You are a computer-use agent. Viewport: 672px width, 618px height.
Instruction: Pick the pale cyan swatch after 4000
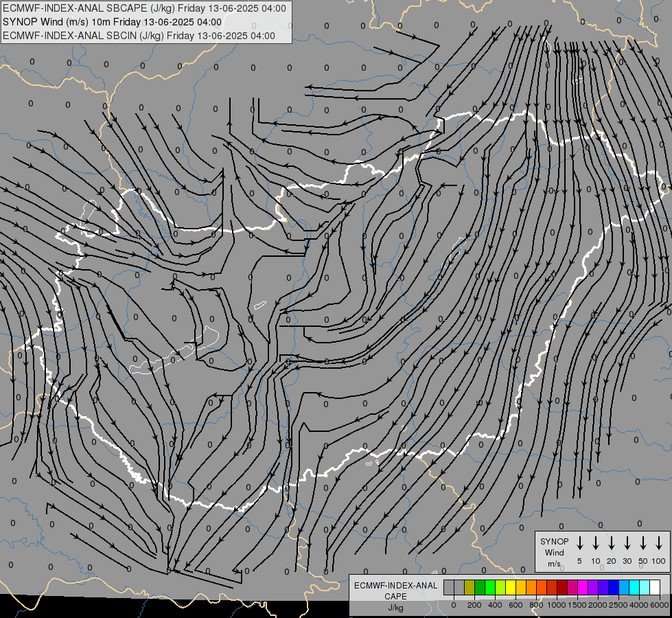point(645,587)
